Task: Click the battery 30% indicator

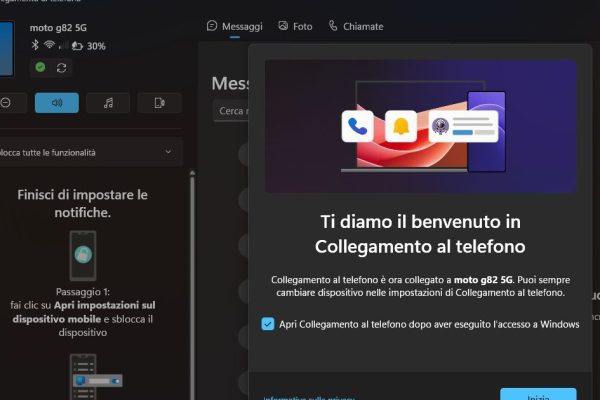Action: 88,46
